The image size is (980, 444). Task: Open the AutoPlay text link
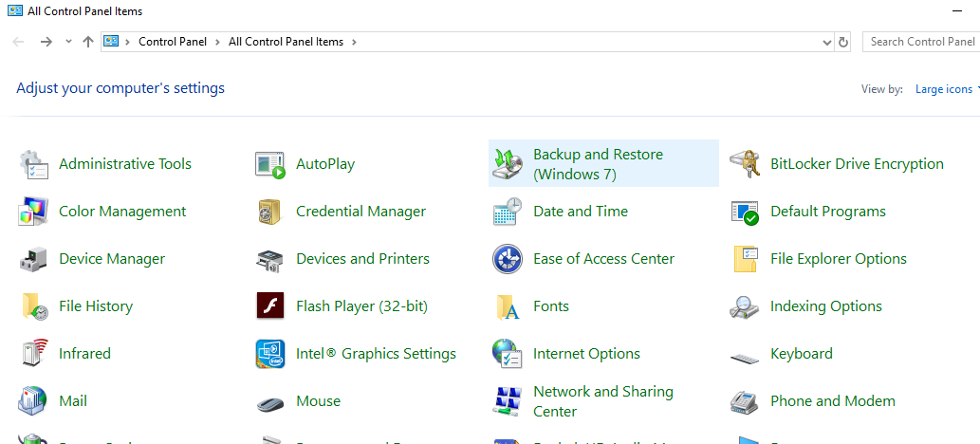click(325, 164)
